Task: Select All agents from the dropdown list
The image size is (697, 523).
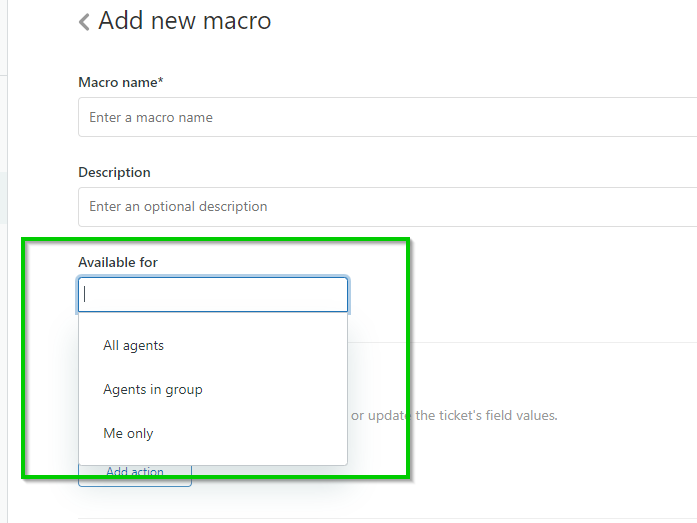Action: [134, 346]
